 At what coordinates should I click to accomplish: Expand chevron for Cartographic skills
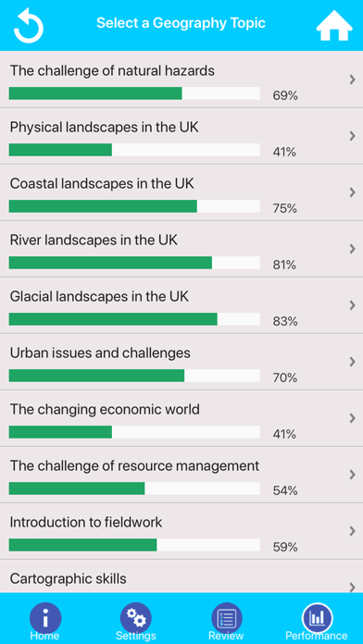pos(352,588)
